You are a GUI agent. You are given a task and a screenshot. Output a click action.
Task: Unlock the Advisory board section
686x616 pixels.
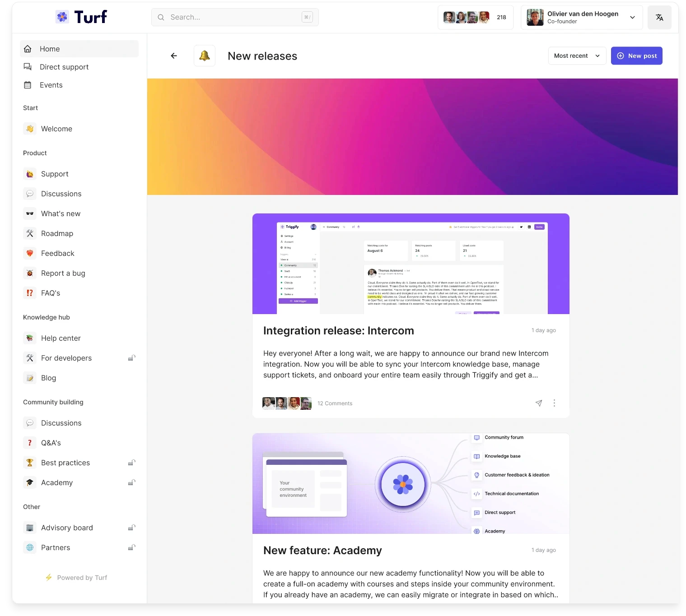[x=131, y=527]
